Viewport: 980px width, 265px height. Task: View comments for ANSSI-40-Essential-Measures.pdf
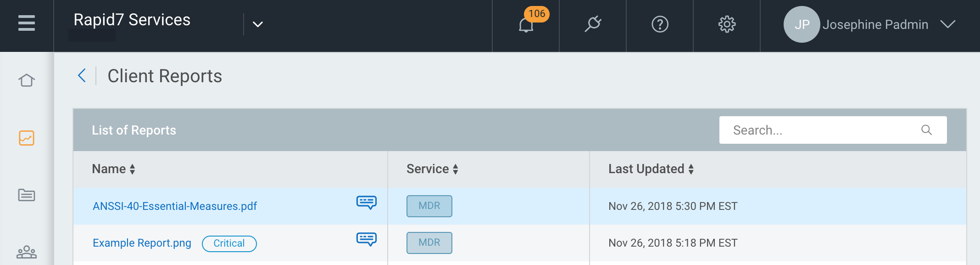(367, 203)
